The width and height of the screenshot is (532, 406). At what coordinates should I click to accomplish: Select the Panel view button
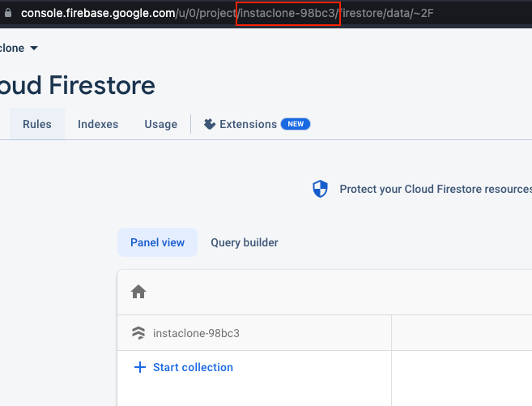[x=157, y=242]
